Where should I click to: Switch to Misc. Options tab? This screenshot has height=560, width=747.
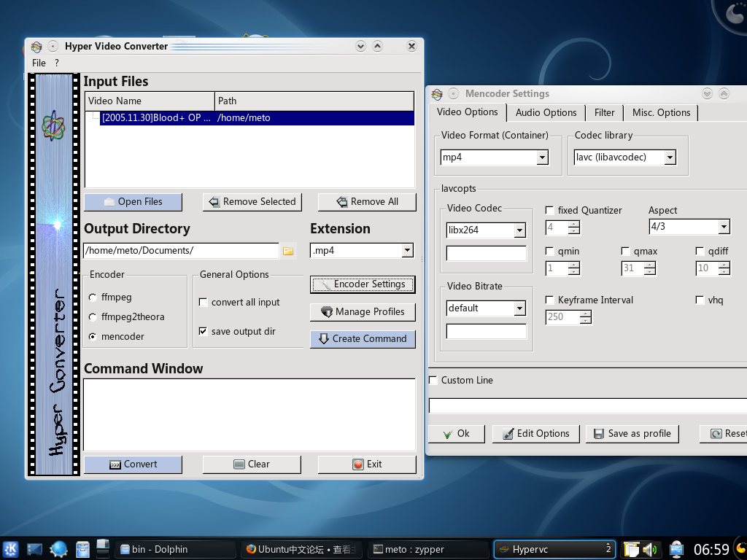tap(661, 113)
